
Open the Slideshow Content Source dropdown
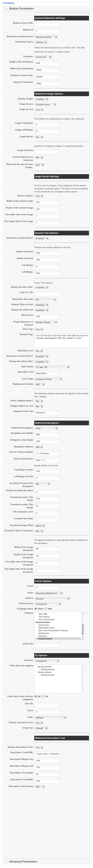pyautogui.click(x=46, y=37)
